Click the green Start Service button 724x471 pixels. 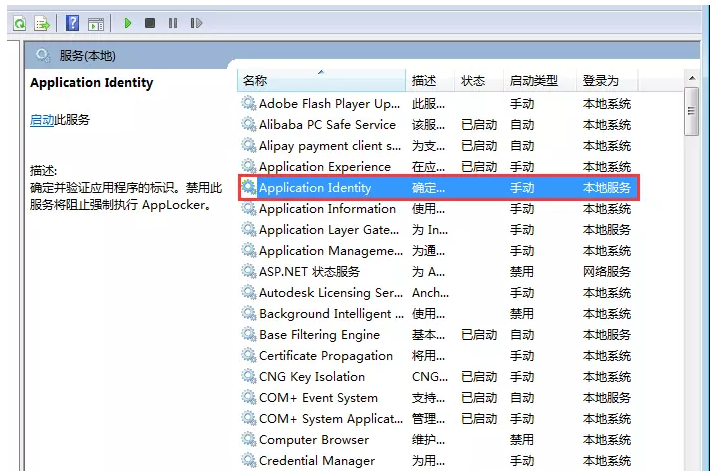click(x=128, y=23)
